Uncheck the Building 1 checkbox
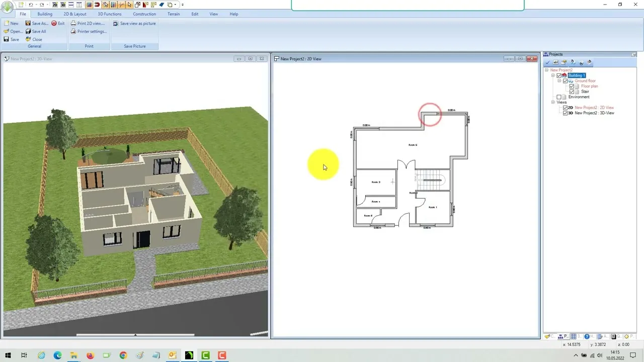This screenshot has width=644, height=362. 559,75
